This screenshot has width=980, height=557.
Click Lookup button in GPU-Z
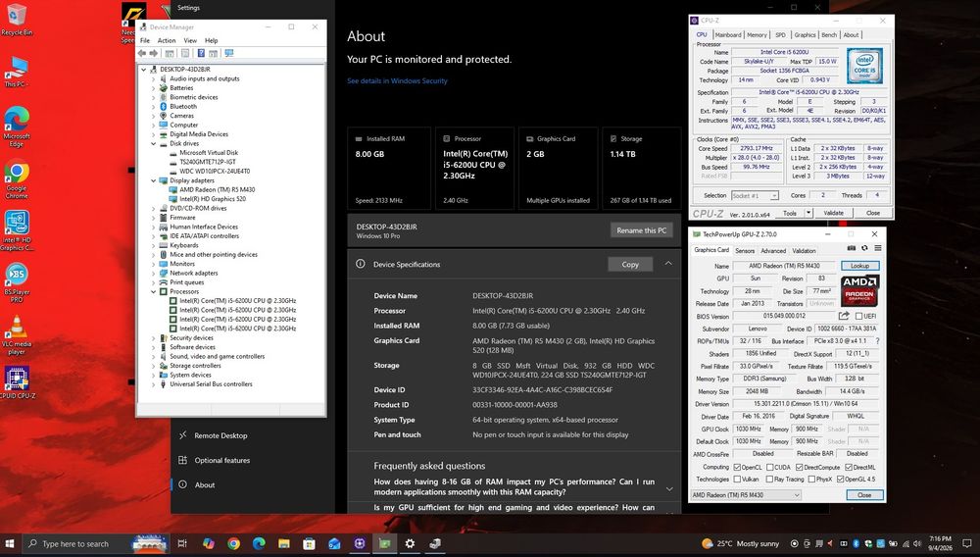(859, 266)
